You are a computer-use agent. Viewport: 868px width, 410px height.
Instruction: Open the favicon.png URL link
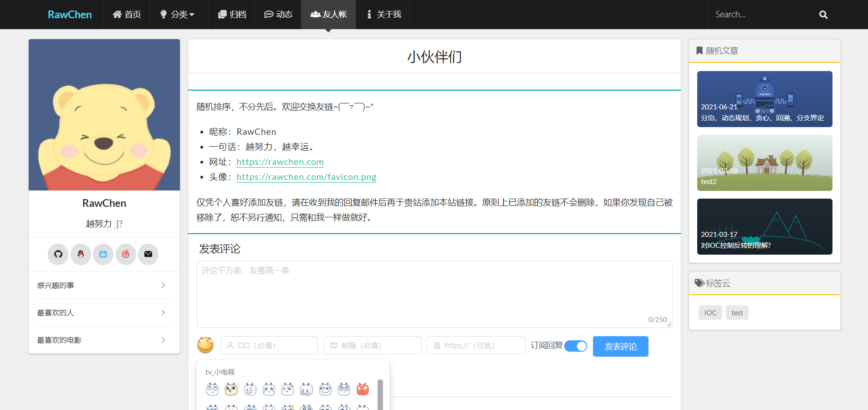coord(306,177)
